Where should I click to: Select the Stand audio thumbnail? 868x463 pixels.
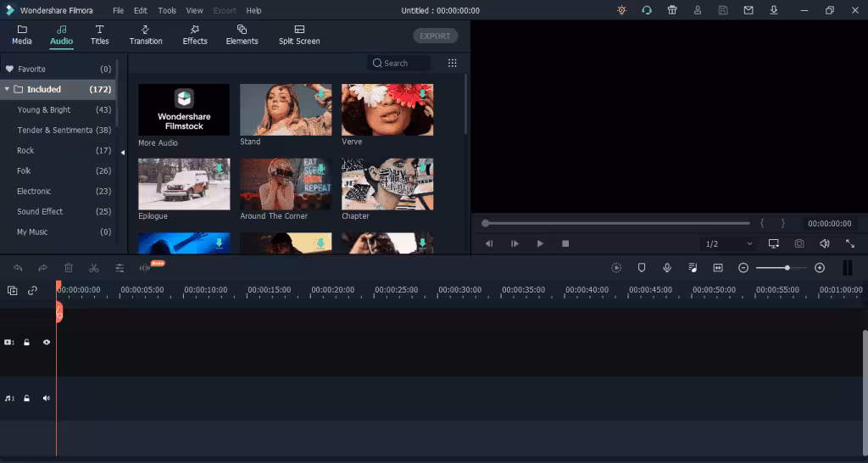(x=286, y=109)
